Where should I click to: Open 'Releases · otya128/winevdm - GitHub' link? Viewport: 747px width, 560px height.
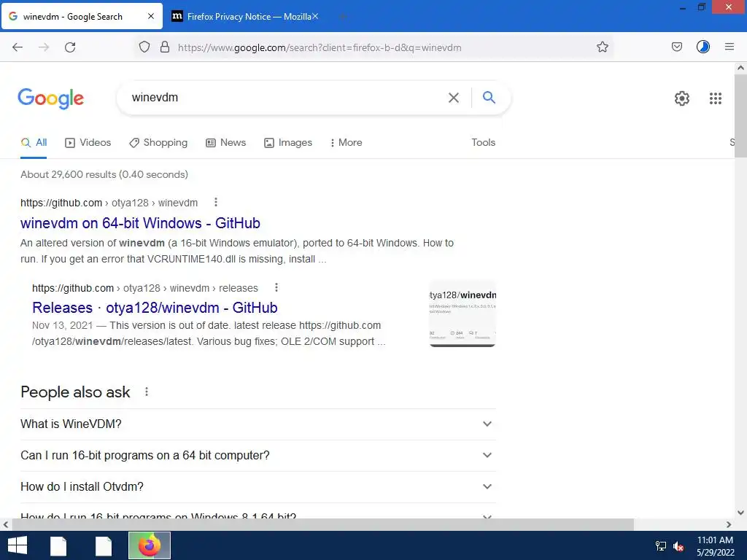155,308
